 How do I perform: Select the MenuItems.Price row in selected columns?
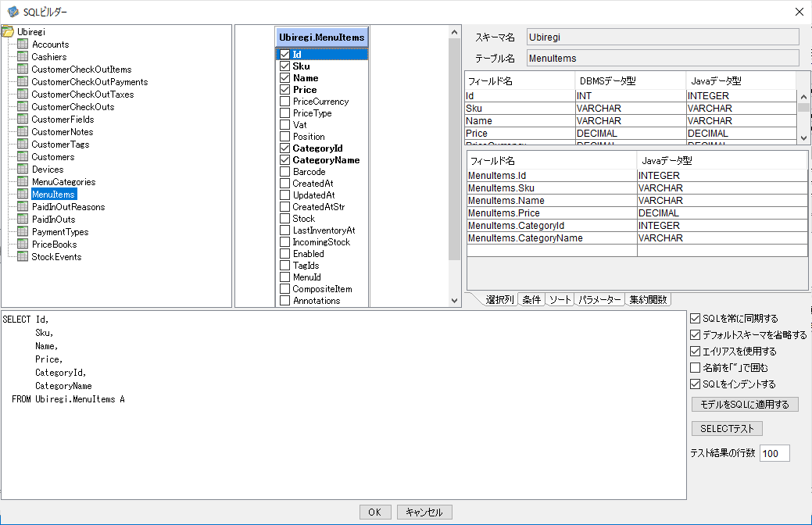637,212
